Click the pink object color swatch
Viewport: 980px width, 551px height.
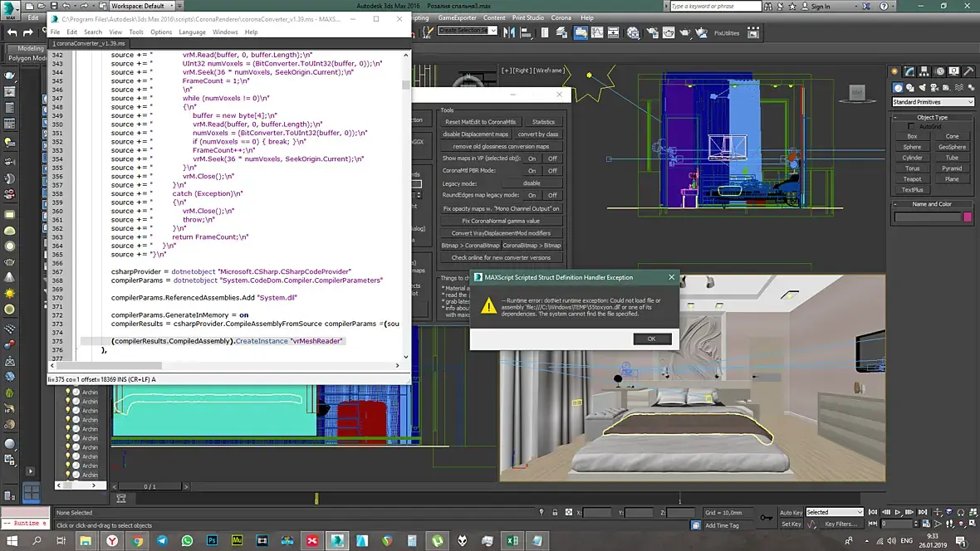point(967,217)
